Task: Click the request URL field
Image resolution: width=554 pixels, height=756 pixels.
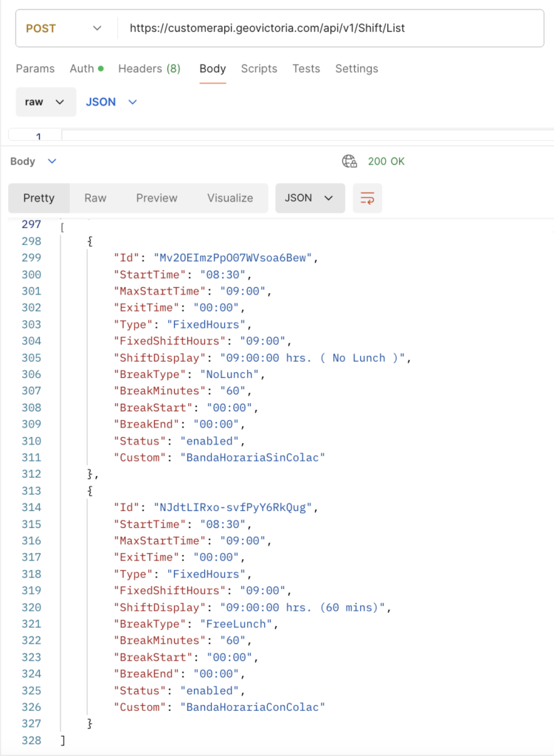Action: [332, 28]
